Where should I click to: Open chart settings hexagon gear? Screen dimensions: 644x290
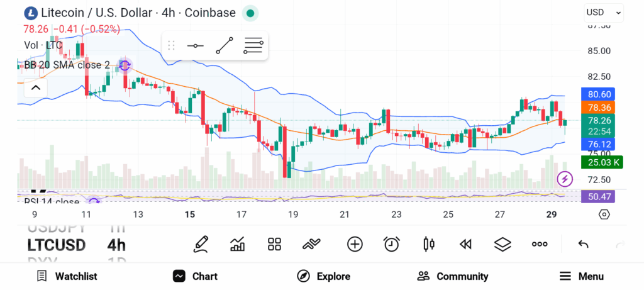pyautogui.click(x=604, y=215)
